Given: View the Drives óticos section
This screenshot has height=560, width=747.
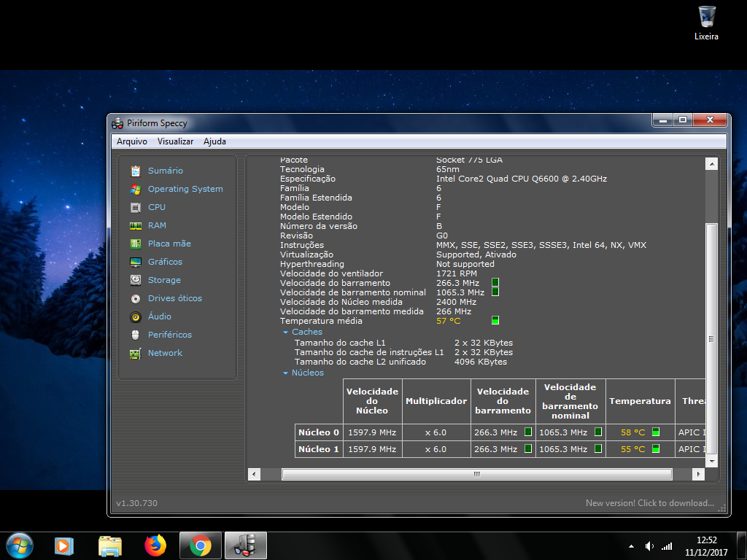Looking at the screenshot, I should click(175, 298).
